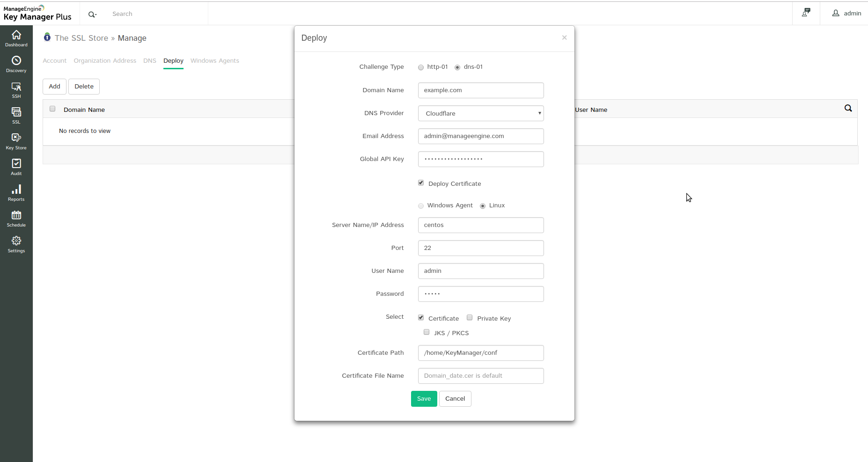Enable the Private Key checkbox
The image size is (868, 462).
[x=470, y=318]
